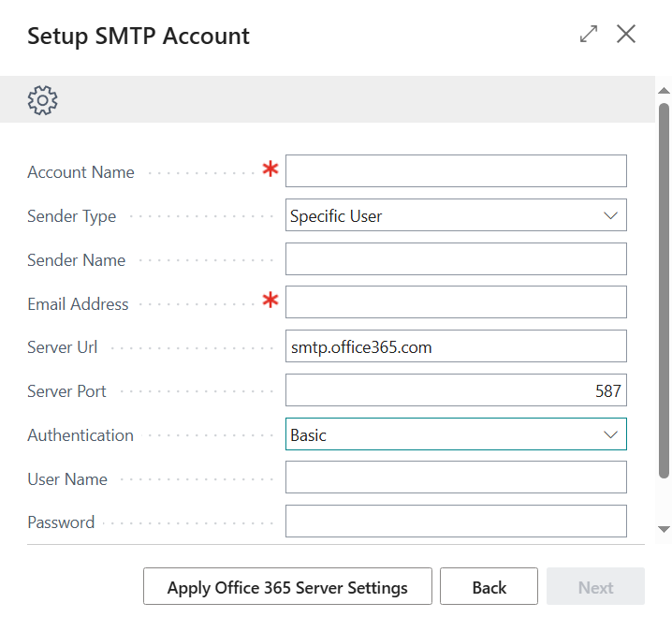
Task: Go back with the Back button
Action: (x=489, y=587)
